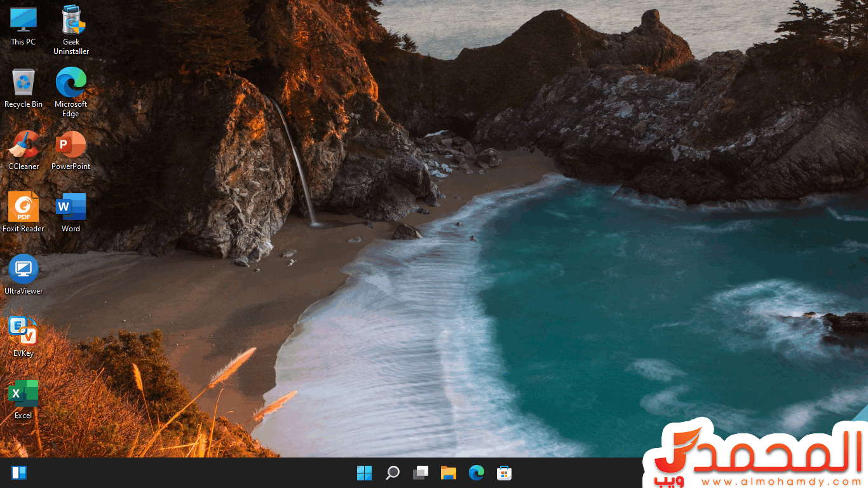Open Microsoft Store from the taskbar

click(x=505, y=473)
